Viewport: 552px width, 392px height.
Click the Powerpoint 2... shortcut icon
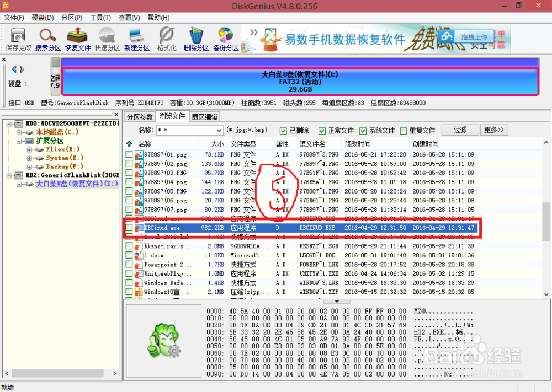pos(139,265)
